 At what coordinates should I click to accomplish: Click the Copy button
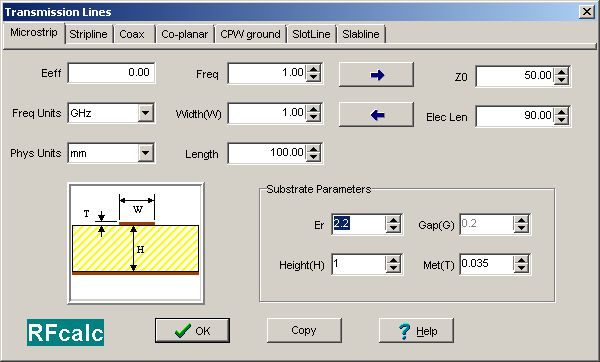[x=304, y=330]
